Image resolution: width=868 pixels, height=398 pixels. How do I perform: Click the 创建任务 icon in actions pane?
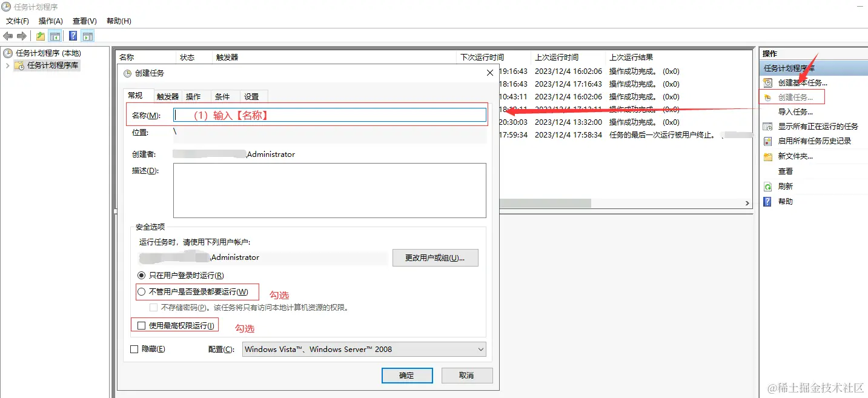pos(768,98)
